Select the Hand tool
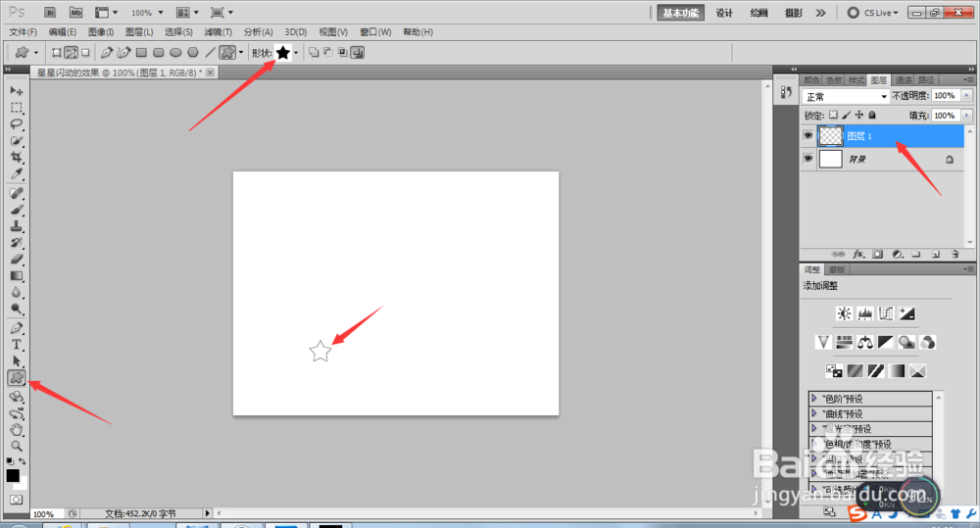Screen dimensions: 980x528 click(17, 429)
